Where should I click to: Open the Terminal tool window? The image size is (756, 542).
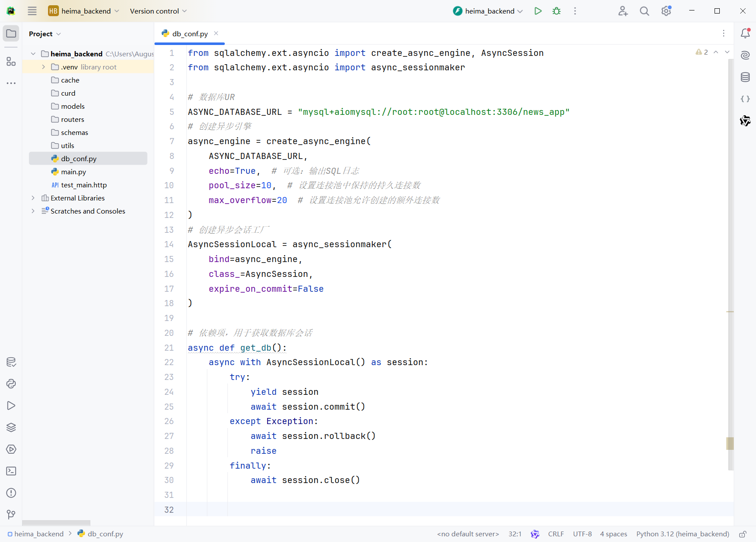[11, 471]
